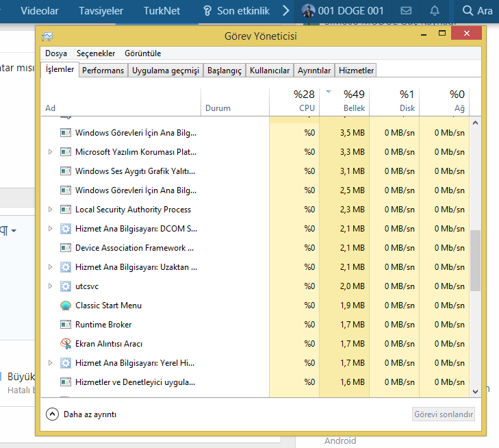The width and height of the screenshot is (499, 448).
Task: Switch to the Performans tab
Action: pyautogui.click(x=103, y=71)
